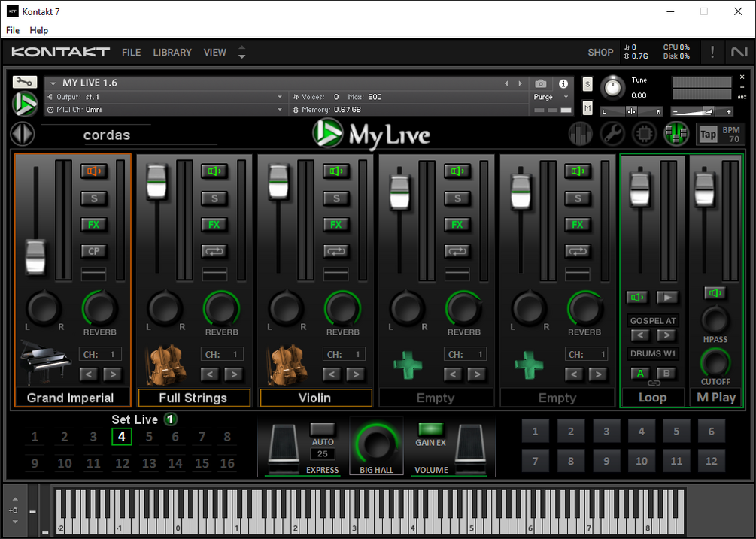
Task: Click the Tune knob
Action: pos(612,88)
